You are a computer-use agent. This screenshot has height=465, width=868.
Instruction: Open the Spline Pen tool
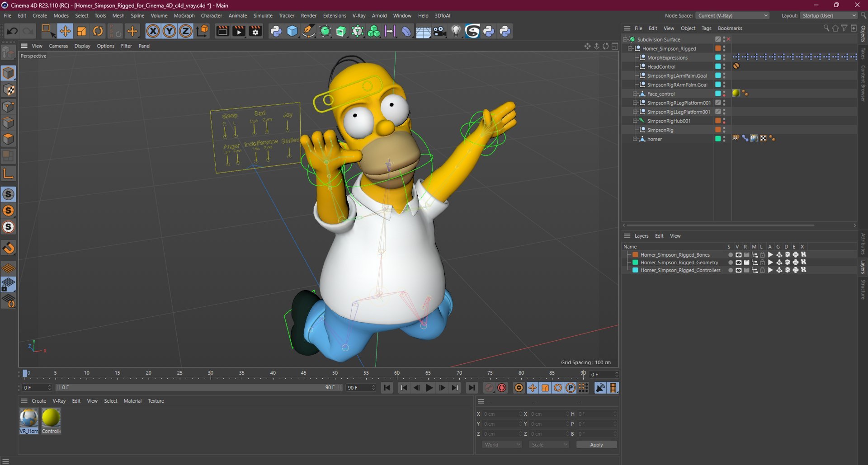tap(309, 31)
